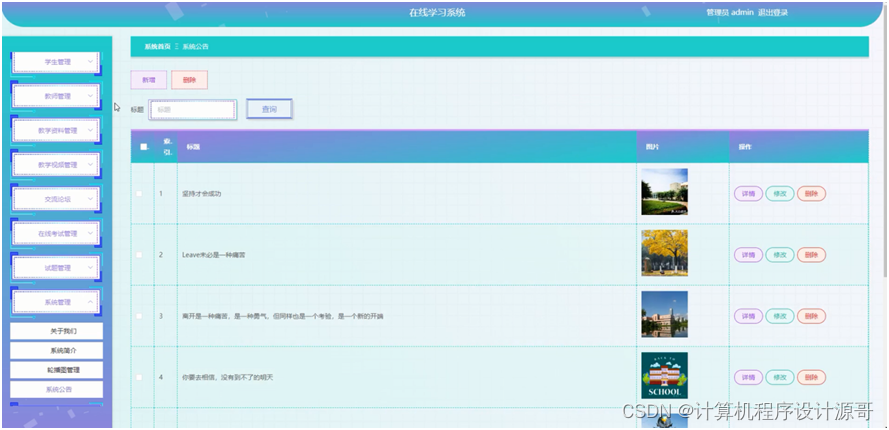
Task: Open the yellow tree thumbnail in row 2
Action: [x=664, y=253]
